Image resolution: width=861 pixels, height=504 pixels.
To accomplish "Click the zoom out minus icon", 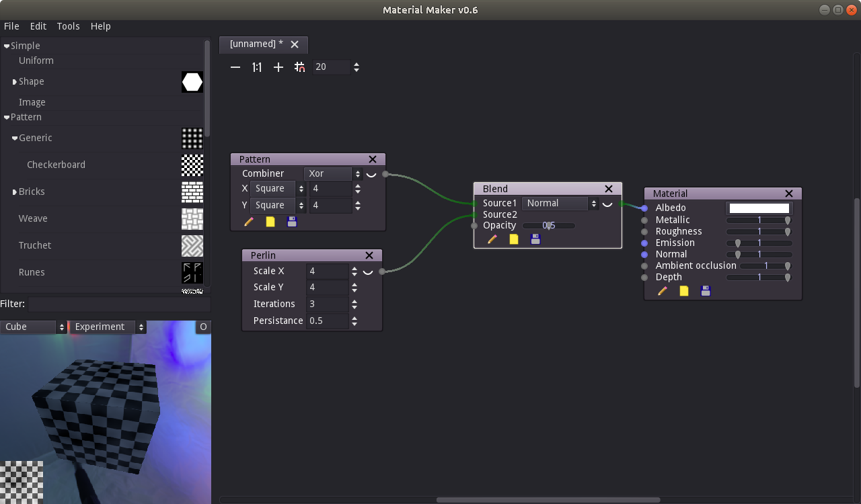I will click(235, 67).
